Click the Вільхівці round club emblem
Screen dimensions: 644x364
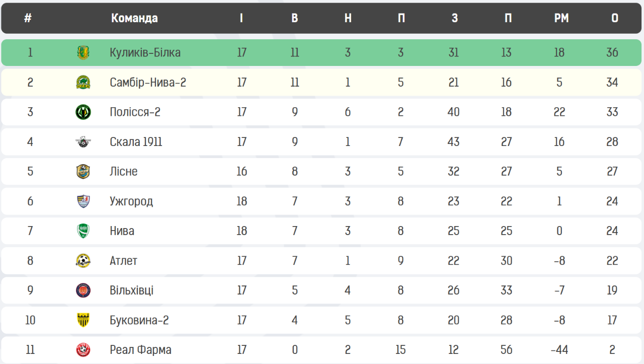83,290
